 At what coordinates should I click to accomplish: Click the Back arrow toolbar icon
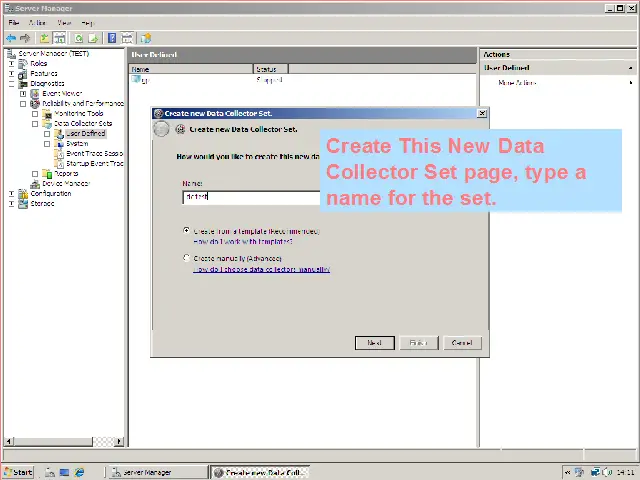pos(11,38)
